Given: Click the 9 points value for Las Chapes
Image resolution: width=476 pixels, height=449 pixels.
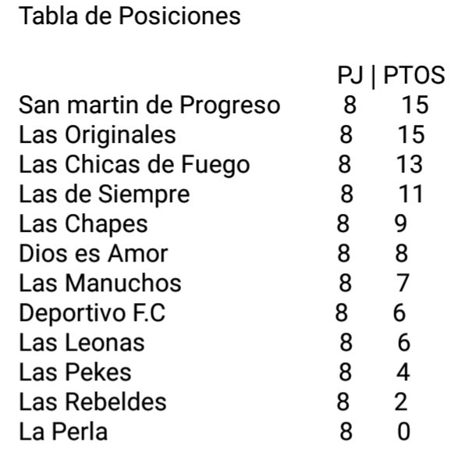Looking at the screenshot, I should coord(400,224).
